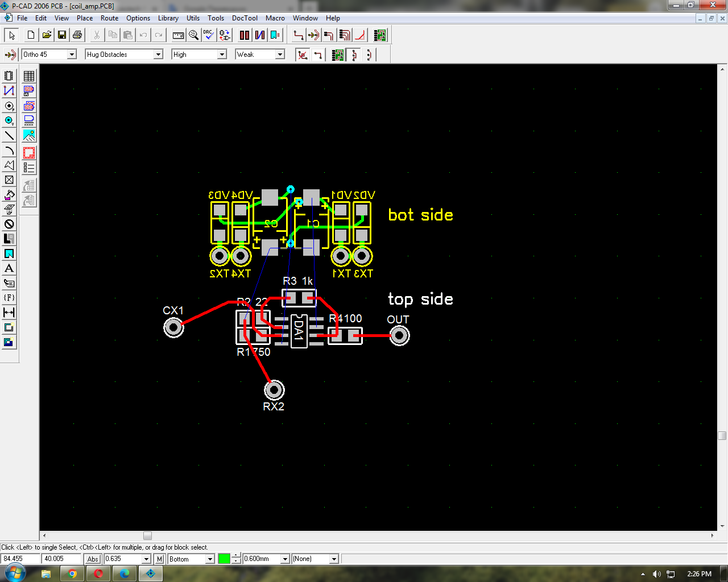The image size is (728, 582).
Task: Select the Place Field {F} tool
Action: [x=9, y=298]
